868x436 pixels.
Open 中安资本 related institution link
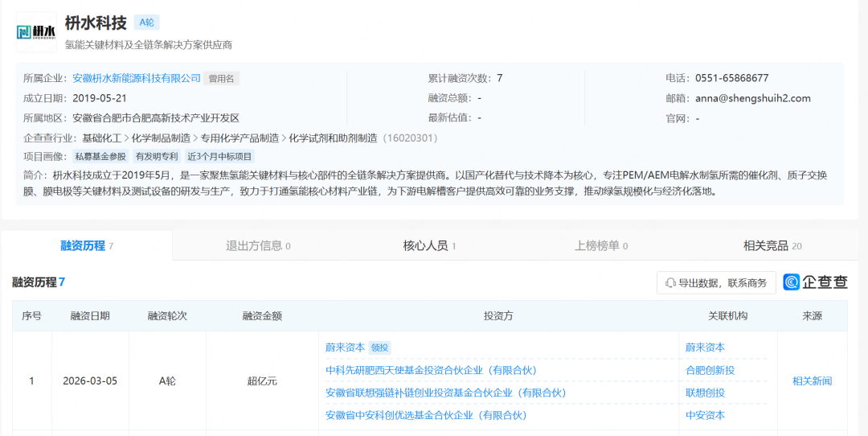click(x=706, y=415)
